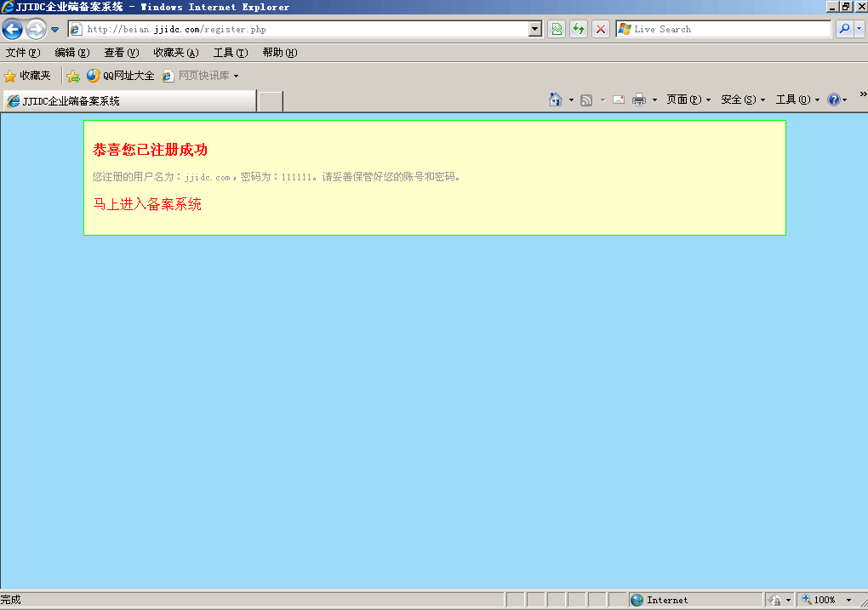The height and width of the screenshot is (610, 868).
Task: Open the QQ网址大全 favorites link
Action: pos(121,76)
